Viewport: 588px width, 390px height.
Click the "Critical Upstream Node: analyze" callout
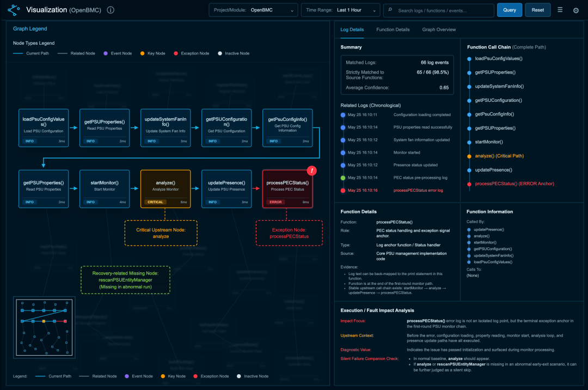tap(161, 233)
